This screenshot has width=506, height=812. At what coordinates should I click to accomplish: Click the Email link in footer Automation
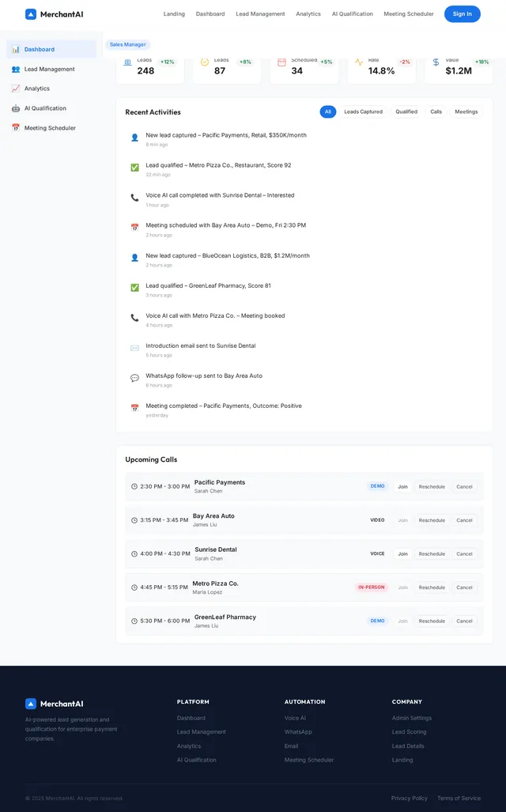pyautogui.click(x=291, y=746)
